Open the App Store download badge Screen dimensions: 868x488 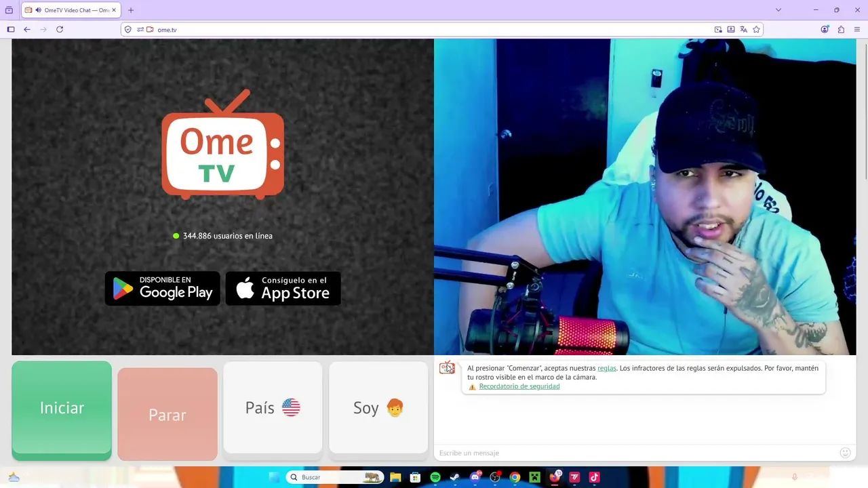tap(283, 288)
